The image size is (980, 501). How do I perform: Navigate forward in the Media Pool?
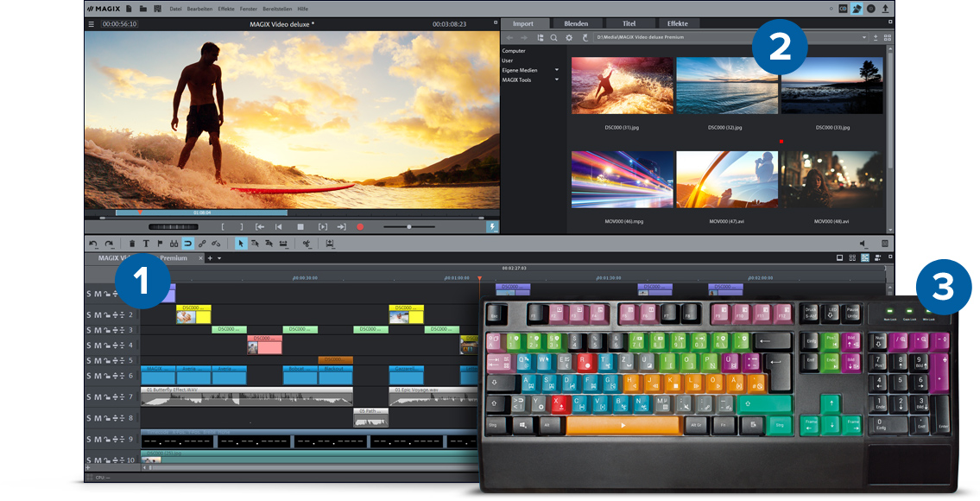coord(524,37)
